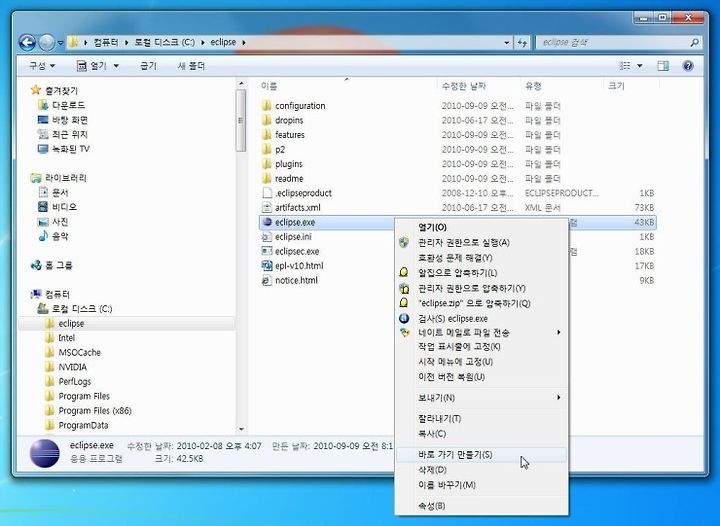Refresh the eclipse folder view
The image size is (720, 526).
click(523, 43)
